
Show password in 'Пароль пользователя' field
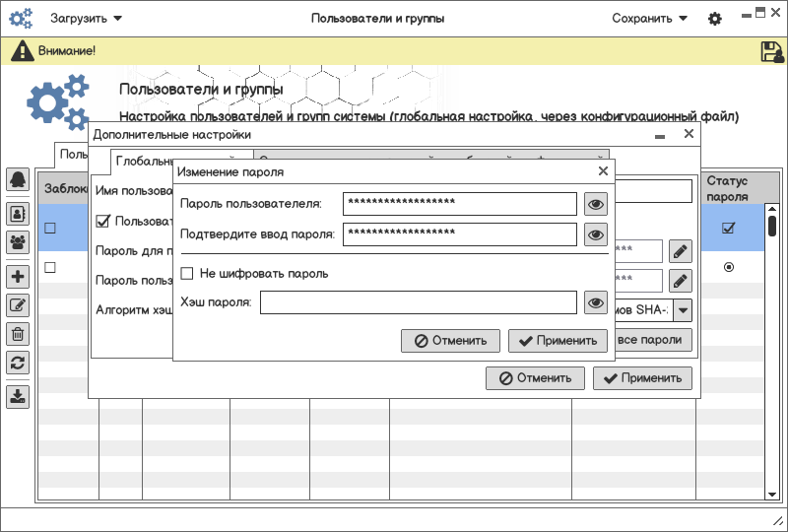(595, 204)
